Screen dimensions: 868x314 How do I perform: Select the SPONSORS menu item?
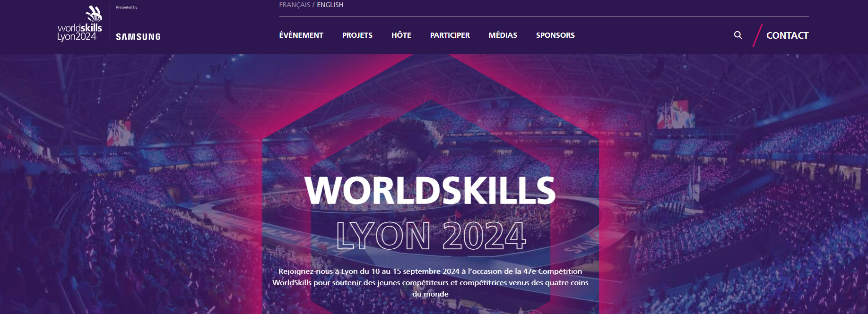(556, 35)
